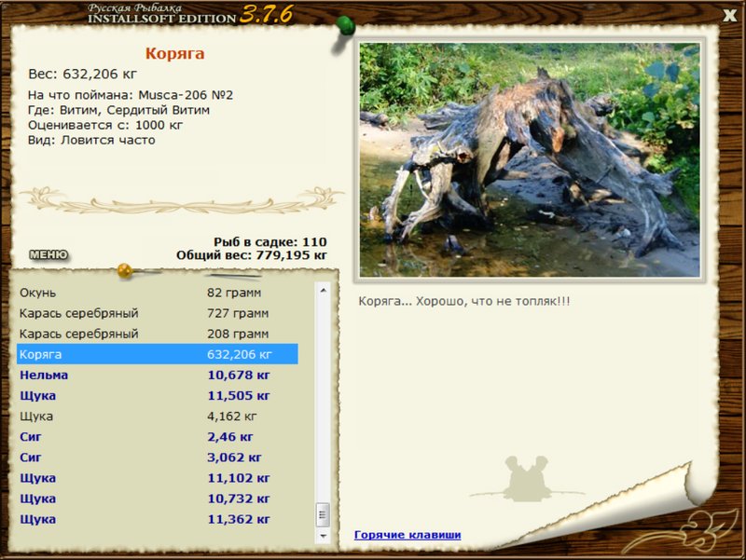Click the 'Рыб в садке: 110' counter
The image size is (746, 560).
269,242
